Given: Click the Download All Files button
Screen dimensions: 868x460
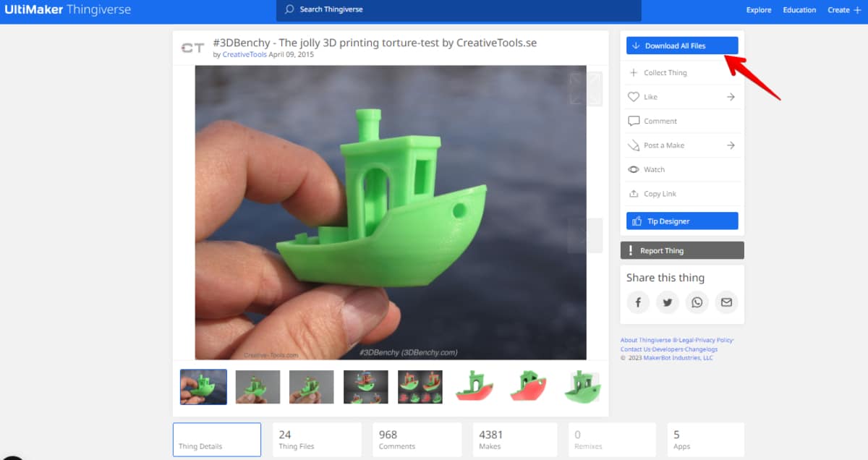Looking at the screenshot, I should click(681, 45).
